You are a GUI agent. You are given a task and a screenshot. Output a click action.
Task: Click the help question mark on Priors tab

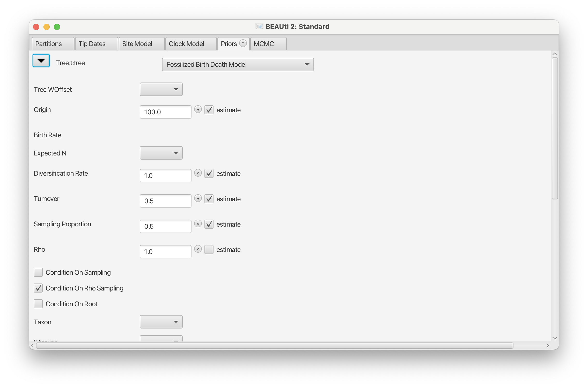pyautogui.click(x=243, y=43)
